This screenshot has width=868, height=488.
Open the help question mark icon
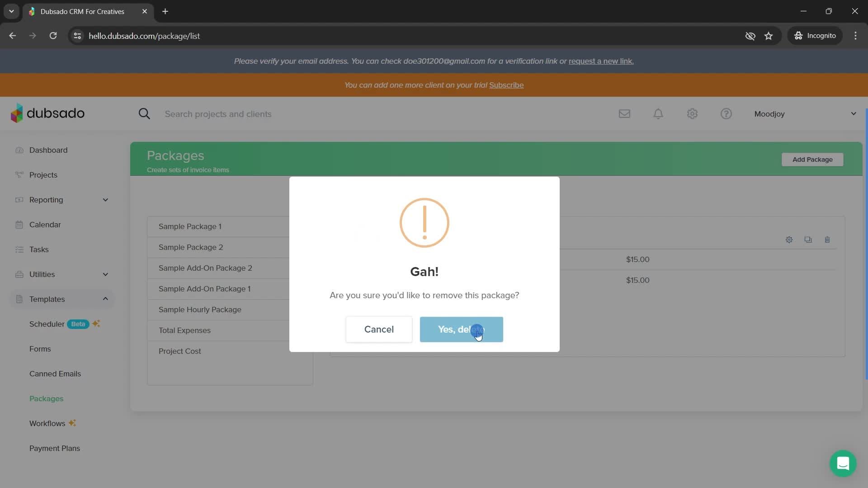click(x=726, y=114)
